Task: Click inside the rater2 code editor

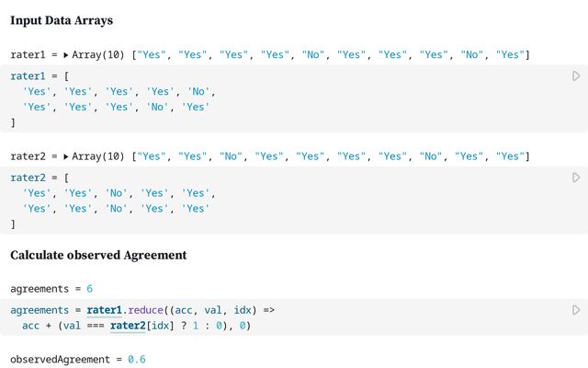Action: 294,201
